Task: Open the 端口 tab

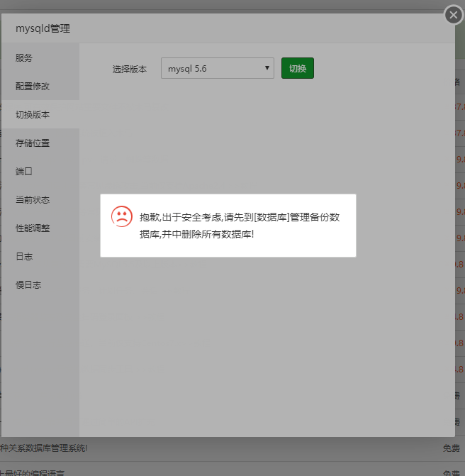Action: coord(40,171)
